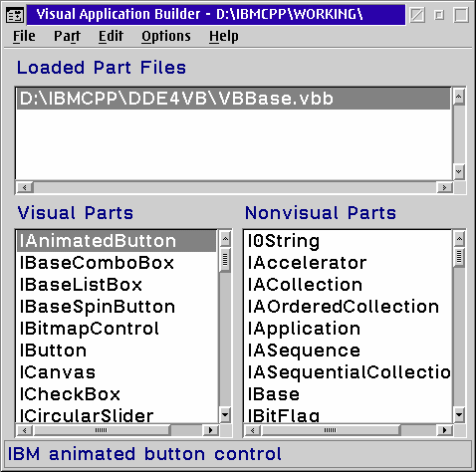This screenshot has width=476, height=472.
Task: Open the Part menu
Action: 67,36
